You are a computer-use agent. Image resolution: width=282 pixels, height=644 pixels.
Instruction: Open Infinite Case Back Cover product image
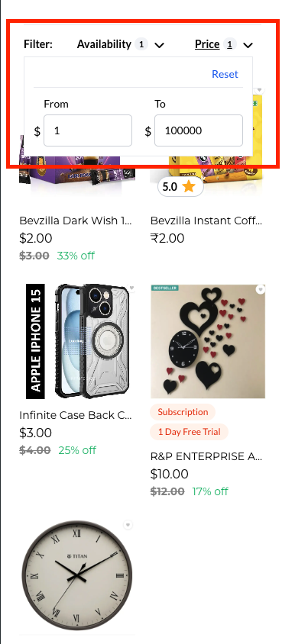[77, 341]
